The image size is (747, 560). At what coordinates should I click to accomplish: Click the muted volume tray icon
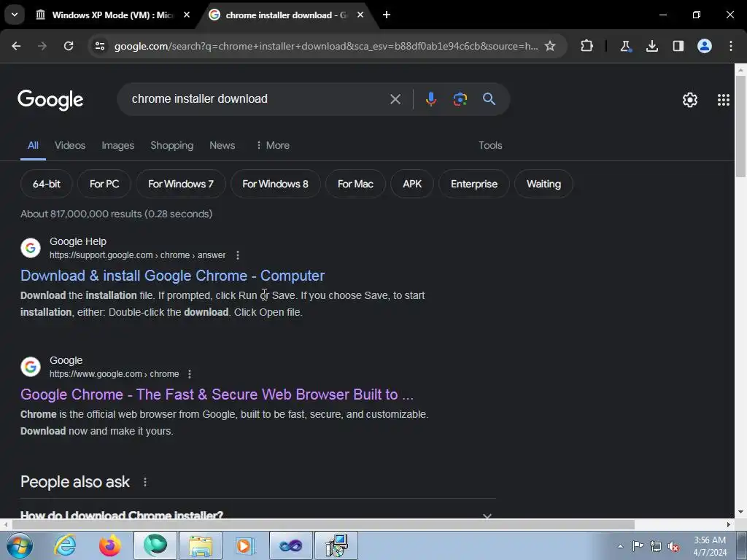tap(673, 546)
